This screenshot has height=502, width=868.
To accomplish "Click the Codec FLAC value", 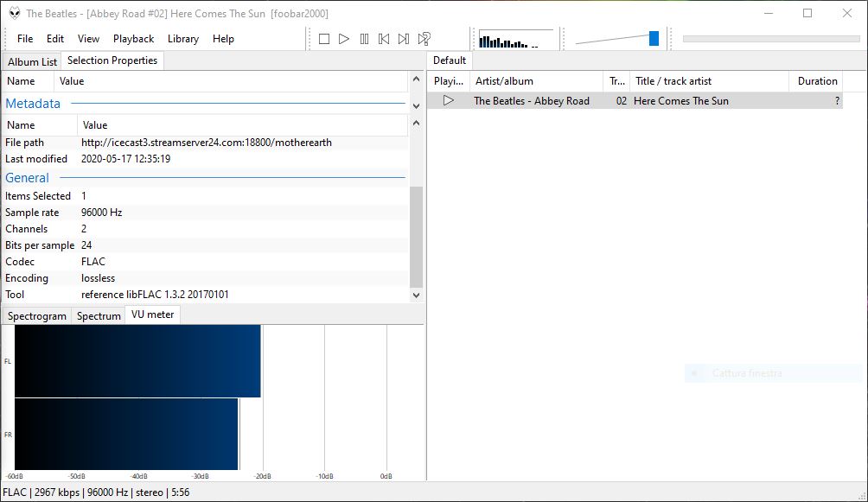I will click(x=93, y=262).
